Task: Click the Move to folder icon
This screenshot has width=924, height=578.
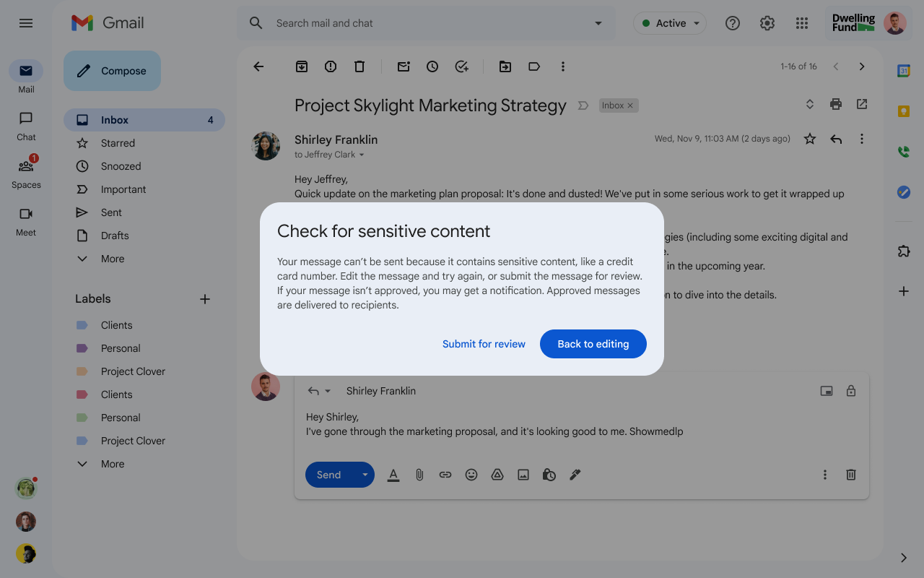Action: tap(505, 66)
